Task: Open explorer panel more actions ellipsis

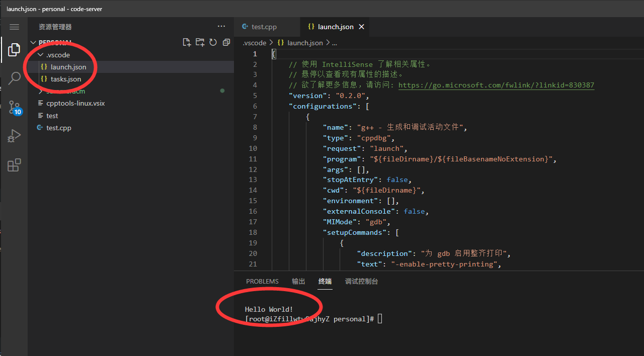Action: pos(221,26)
